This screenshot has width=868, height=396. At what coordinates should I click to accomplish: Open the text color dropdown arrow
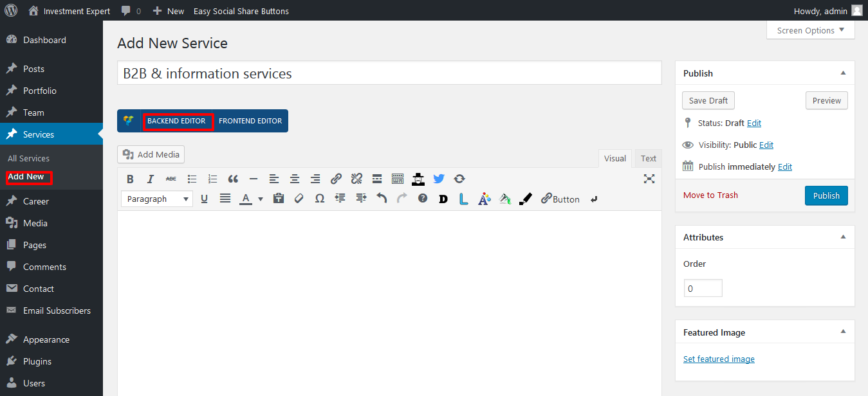tap(261, 199)
